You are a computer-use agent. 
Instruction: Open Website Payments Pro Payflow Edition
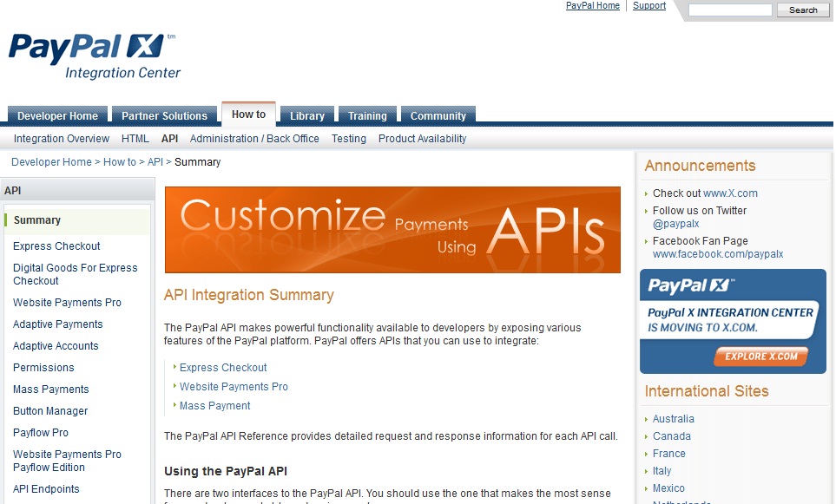tap(67, 461)
